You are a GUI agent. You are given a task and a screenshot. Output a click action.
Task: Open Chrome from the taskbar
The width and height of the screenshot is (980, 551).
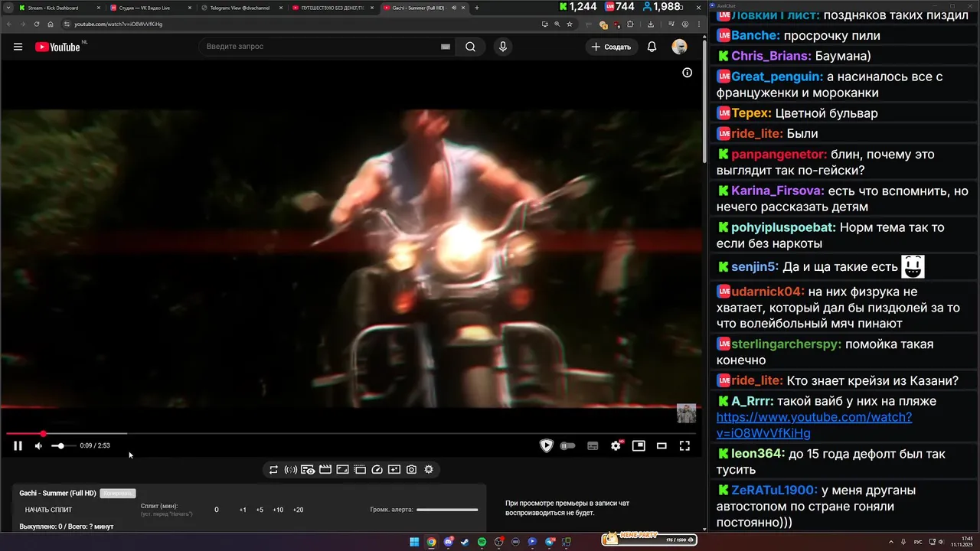[x=431, y=542]
